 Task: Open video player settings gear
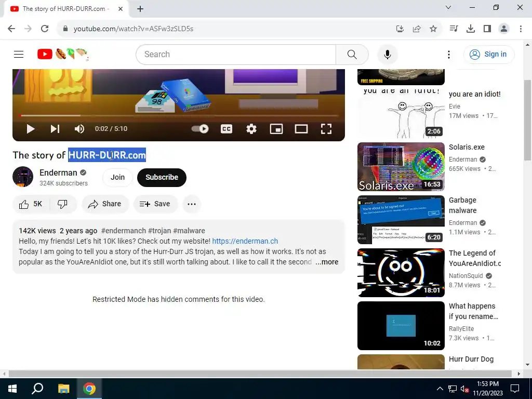click(x=251, y=129)
